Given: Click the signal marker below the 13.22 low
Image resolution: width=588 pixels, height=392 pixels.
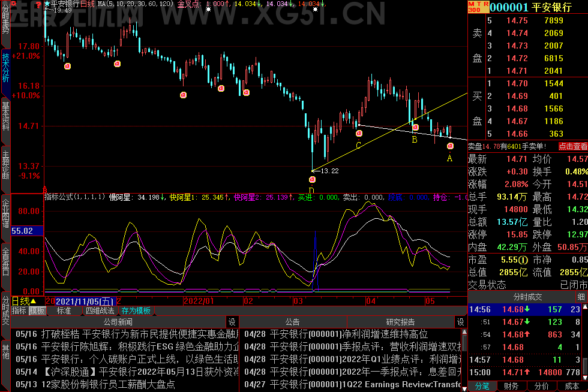Looking at the screenshot, I should tap(312, 180).
